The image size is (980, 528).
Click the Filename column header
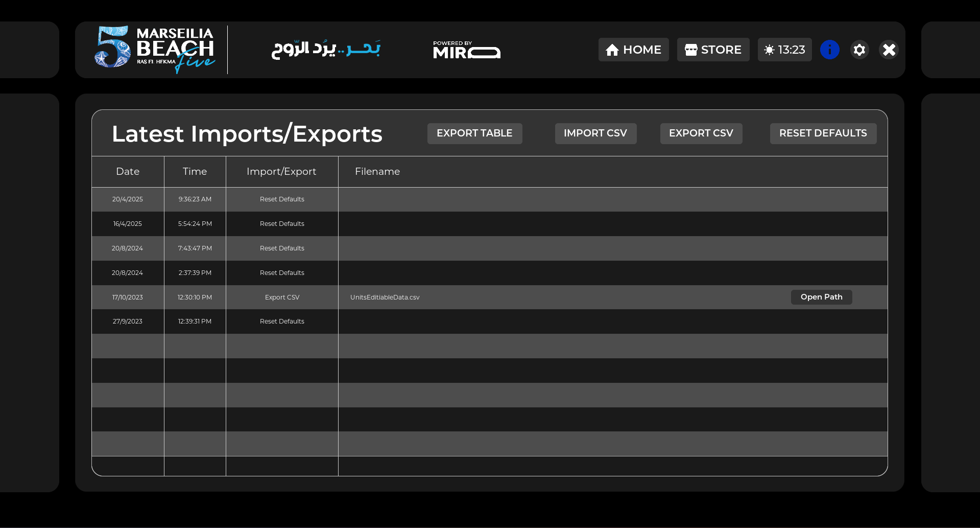[377, 172]
